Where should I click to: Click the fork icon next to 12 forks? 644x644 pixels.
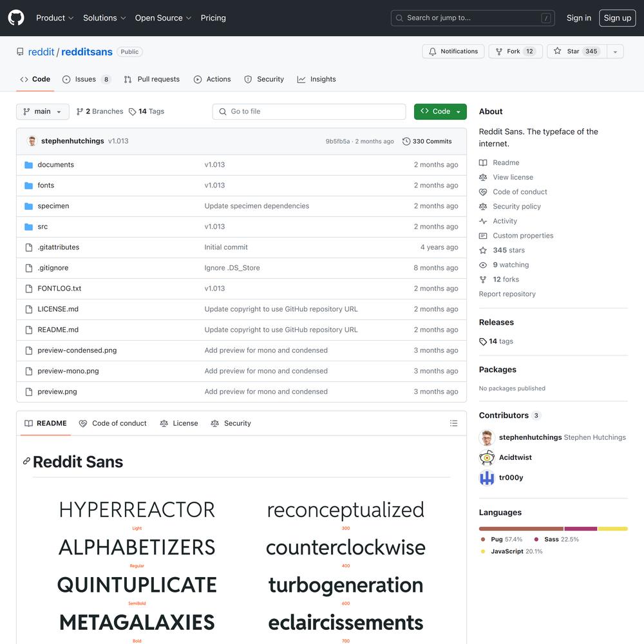pyautogui.click(x=483, y=279)
